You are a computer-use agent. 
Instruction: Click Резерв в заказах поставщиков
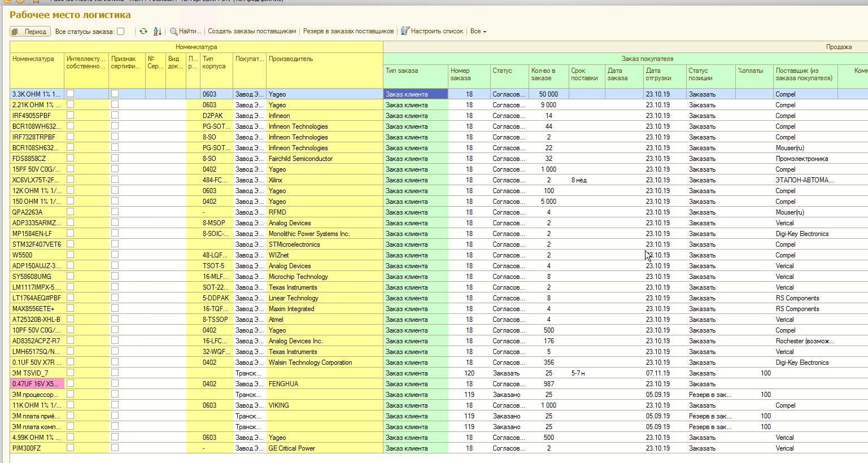(348, 32)
